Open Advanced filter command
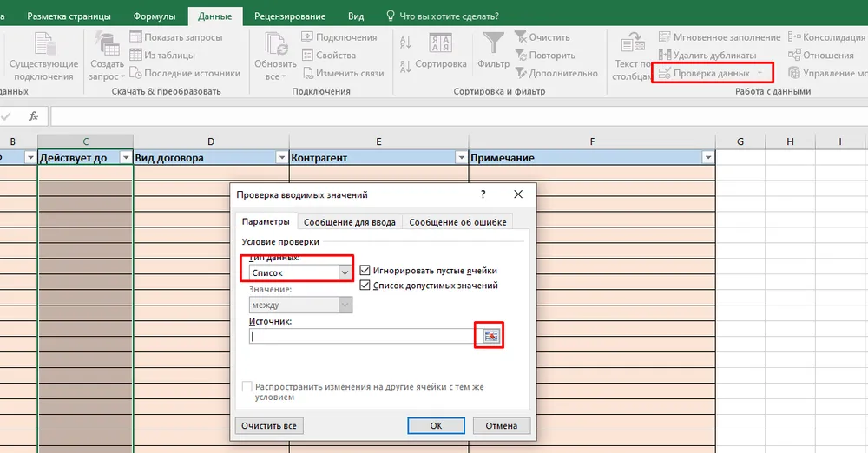The image size is (868, 453). click(556, 73)
